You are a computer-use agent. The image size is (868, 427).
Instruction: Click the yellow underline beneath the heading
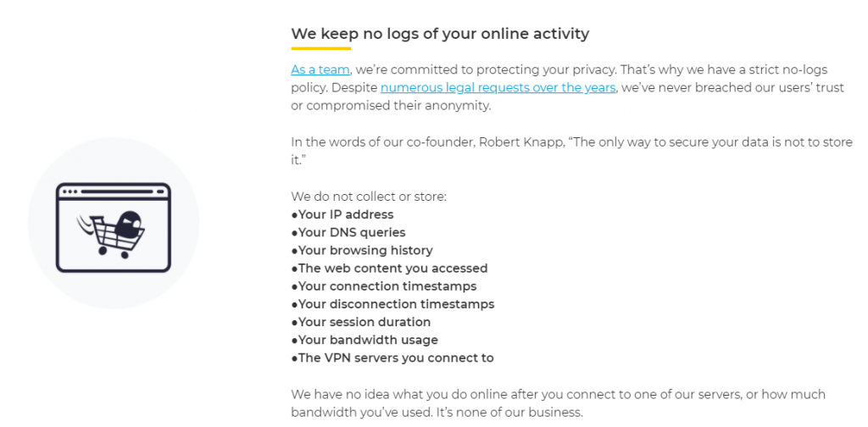[321, 48]
